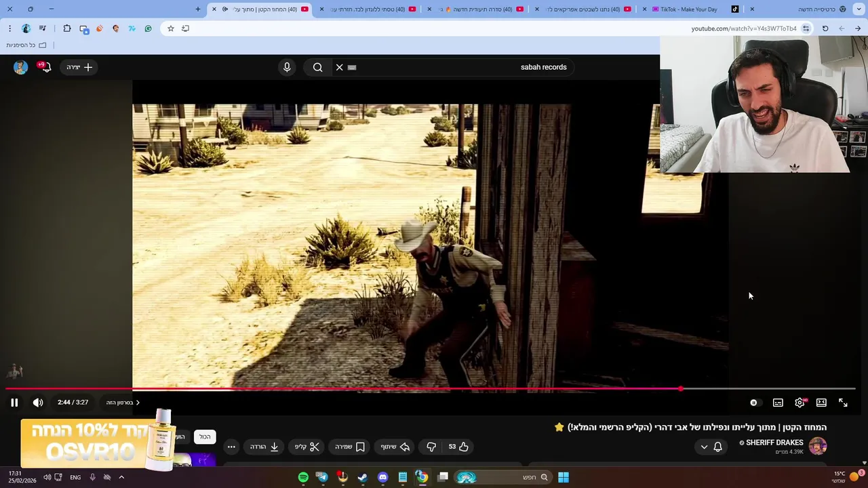868x488 pixels.
Task: Open YouTube notifications bell with 9+ badge
Action: 45,67
